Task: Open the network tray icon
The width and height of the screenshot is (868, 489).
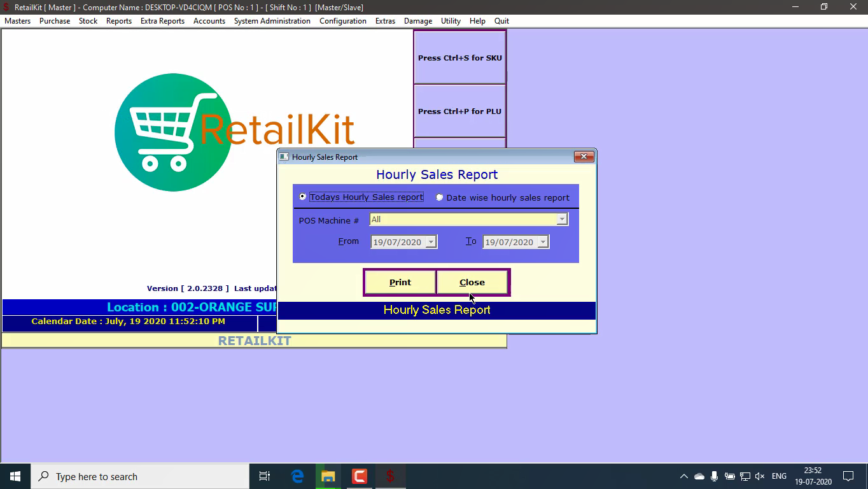Action: [745, 476]
